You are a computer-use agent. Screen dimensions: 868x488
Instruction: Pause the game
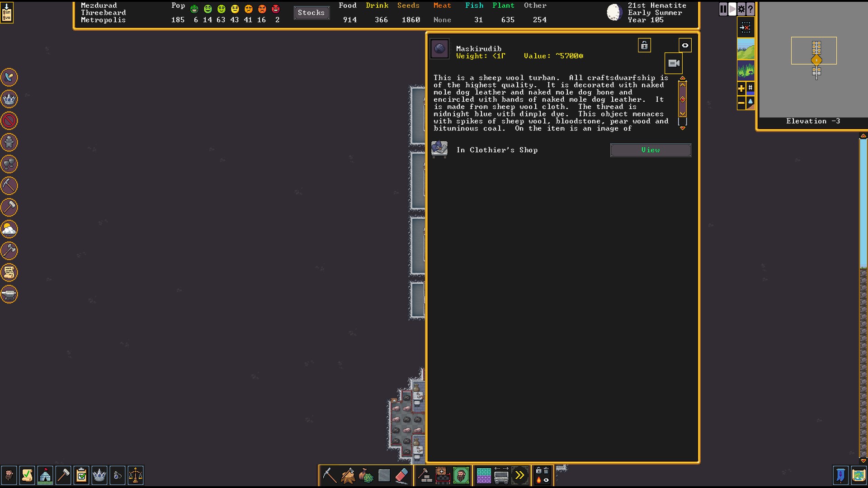pyautogui.click(x=723, y=9)
